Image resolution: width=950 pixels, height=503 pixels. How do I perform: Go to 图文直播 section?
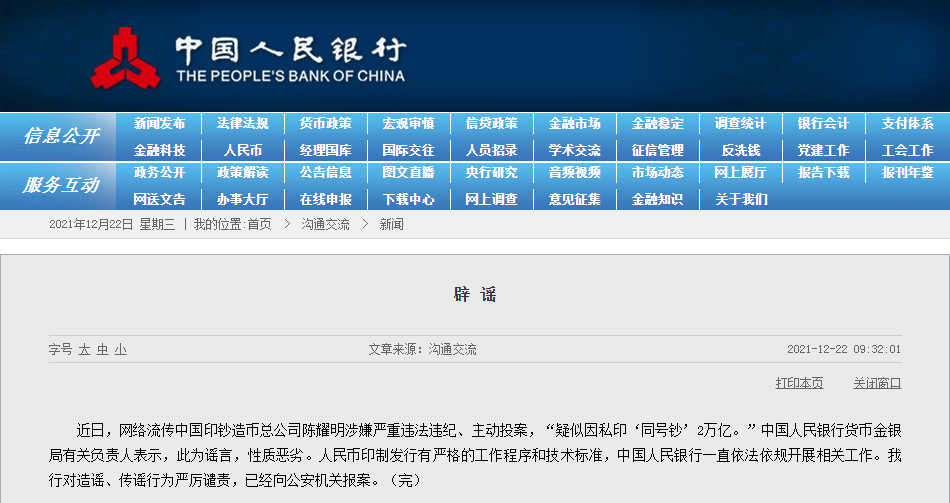(408, 173)
